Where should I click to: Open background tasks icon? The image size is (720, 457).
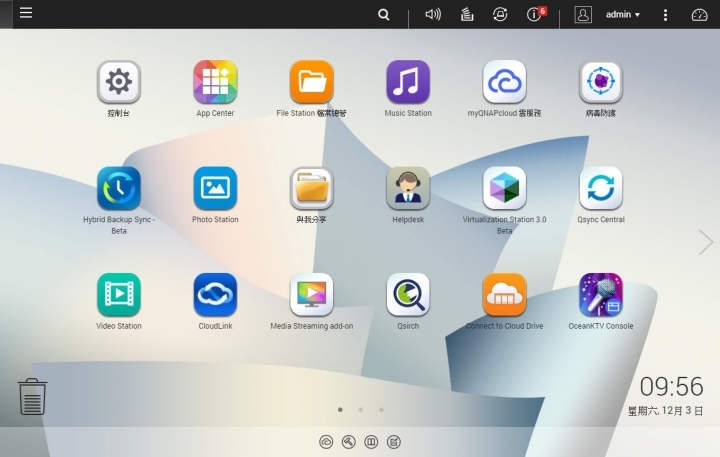click(x=467, y=15)
